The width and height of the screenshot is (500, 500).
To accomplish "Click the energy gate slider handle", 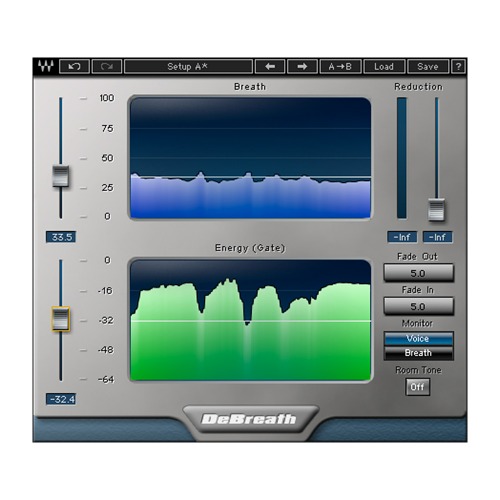I will click(x=61, y=319).
